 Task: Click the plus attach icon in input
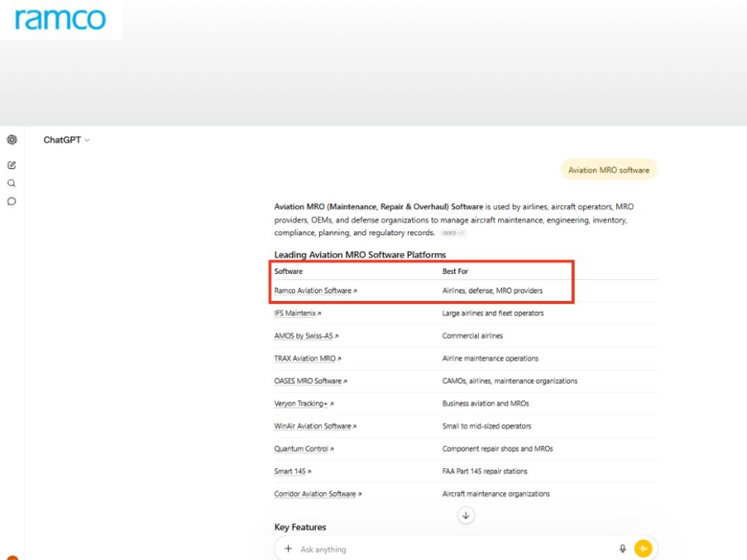click(x=288, y=549)
